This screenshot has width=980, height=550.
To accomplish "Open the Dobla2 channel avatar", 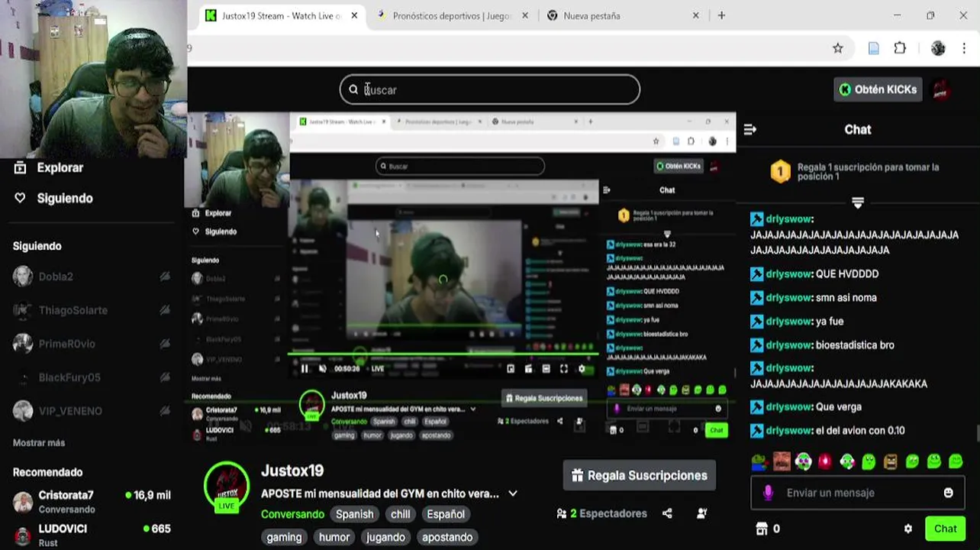I will (x=23, y=277).
